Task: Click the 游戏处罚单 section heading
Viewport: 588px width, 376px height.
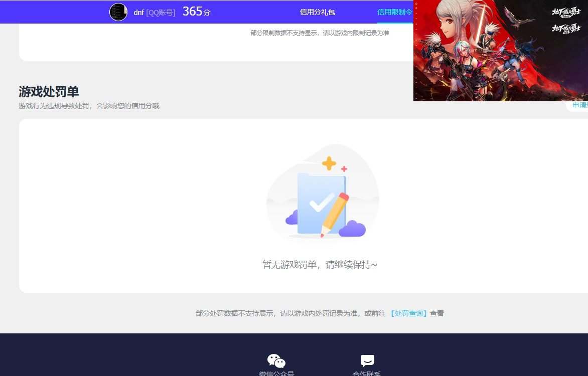Action: pos(49,91)
